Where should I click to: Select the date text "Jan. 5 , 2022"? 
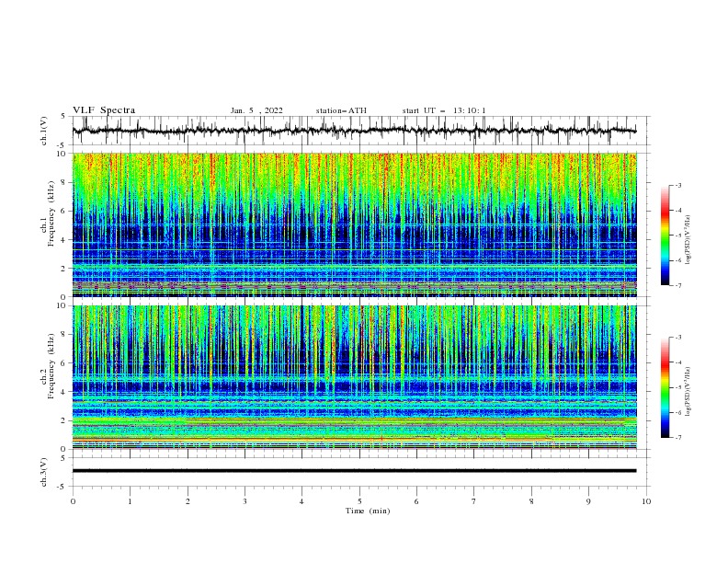pyautogui.click(x=256, y=110)
